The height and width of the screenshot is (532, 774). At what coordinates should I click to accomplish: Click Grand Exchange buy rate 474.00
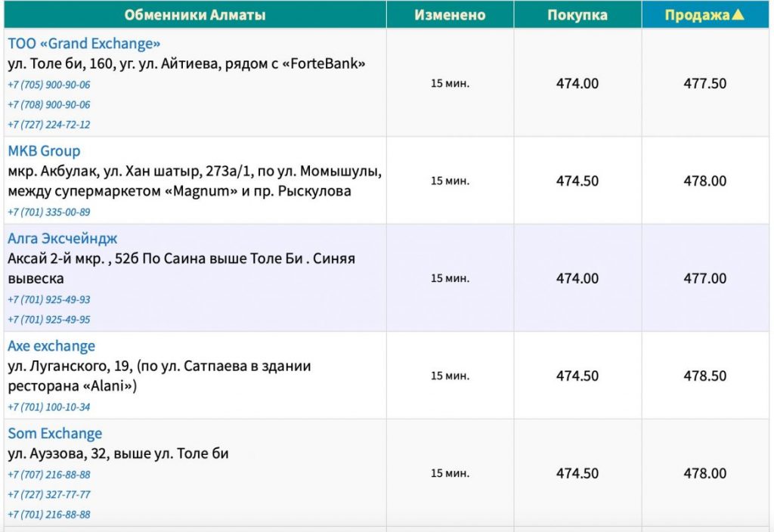point(577,83)
